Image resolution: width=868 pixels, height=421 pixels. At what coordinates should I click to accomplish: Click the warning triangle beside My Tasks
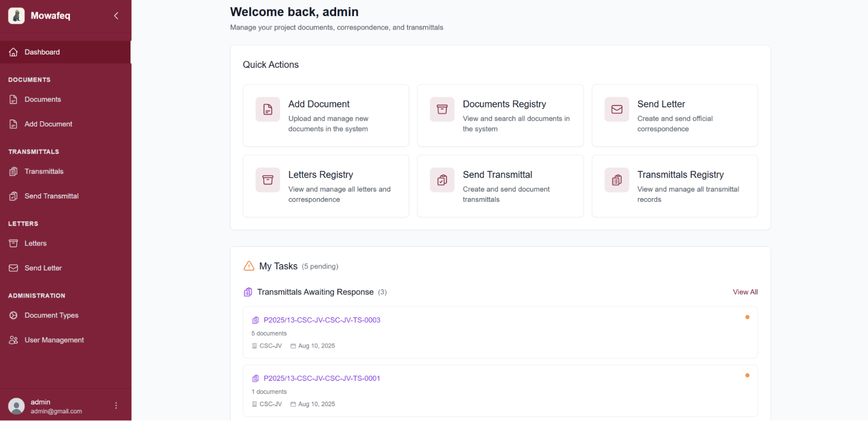coord(248,266)
